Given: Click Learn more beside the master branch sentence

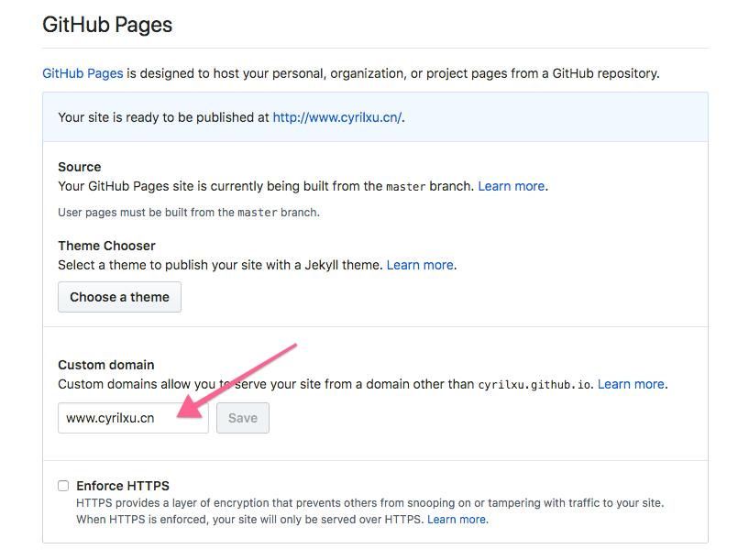Looking at the screenshot, I should 512,186.
